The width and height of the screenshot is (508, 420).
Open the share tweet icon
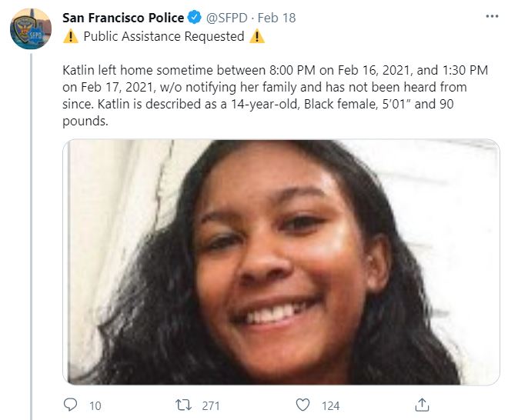click(422, 404)
